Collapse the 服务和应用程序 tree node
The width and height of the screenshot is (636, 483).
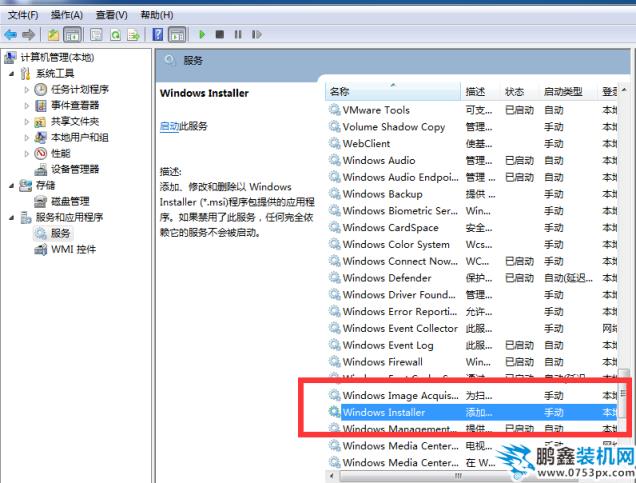(11, 218)
